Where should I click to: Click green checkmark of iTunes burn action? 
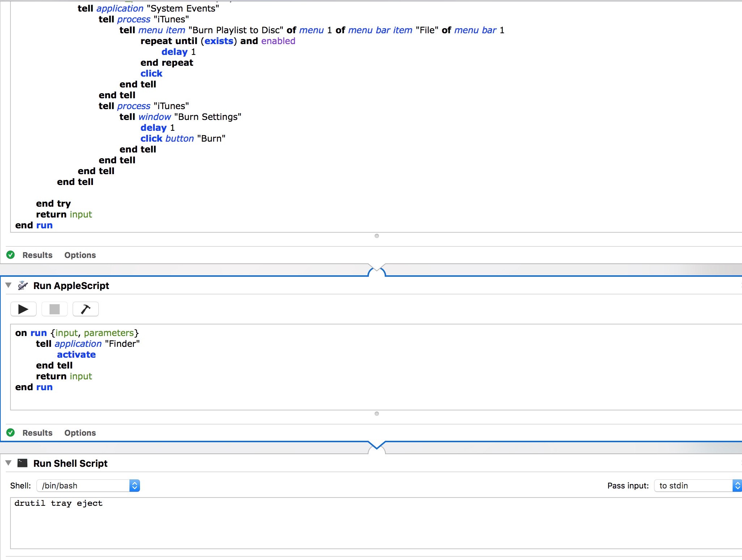[x=10, y=255]
